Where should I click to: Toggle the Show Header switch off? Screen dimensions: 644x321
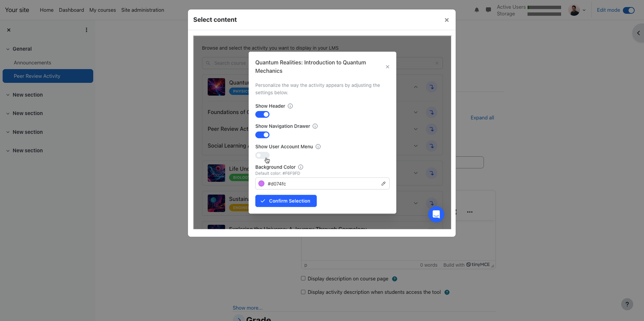(262, 115)
